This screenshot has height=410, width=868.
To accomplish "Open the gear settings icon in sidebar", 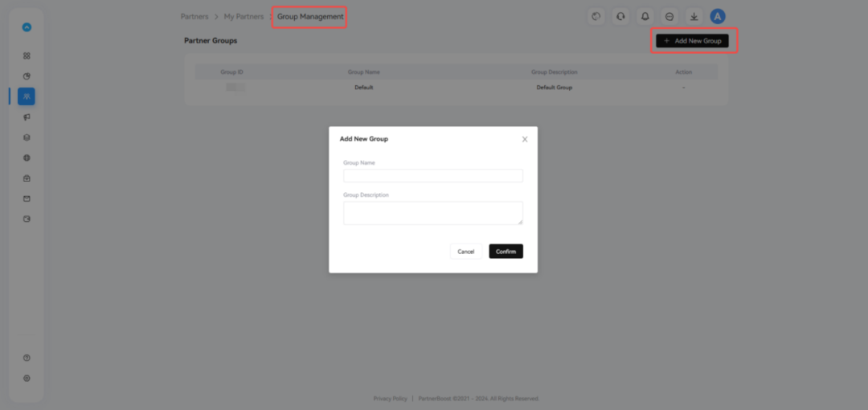I will click(27, 379).
